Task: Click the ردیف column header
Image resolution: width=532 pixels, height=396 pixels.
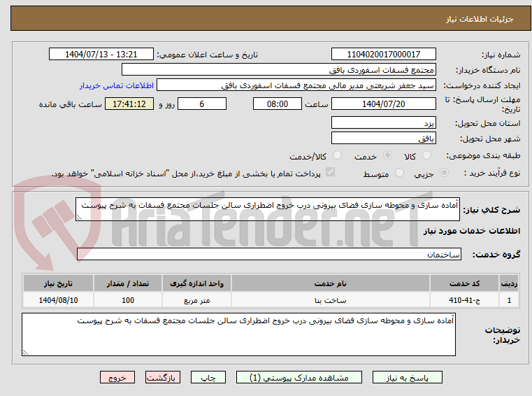Action: (x=509, y=283)
